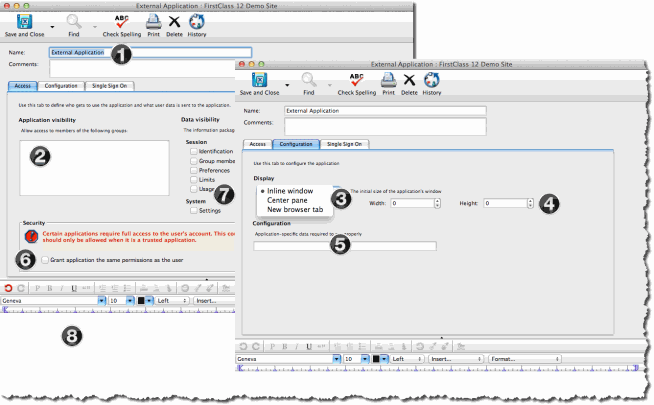Click Delete X icon in front window
Viewport: 654px width, 405px height.
(x=410, y=80)
